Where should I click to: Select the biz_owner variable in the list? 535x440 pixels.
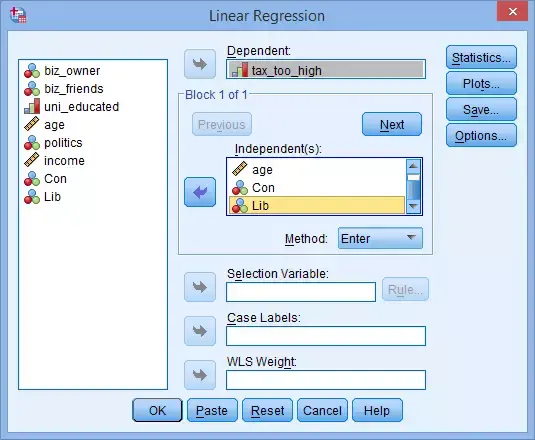[x=62, y=71]
